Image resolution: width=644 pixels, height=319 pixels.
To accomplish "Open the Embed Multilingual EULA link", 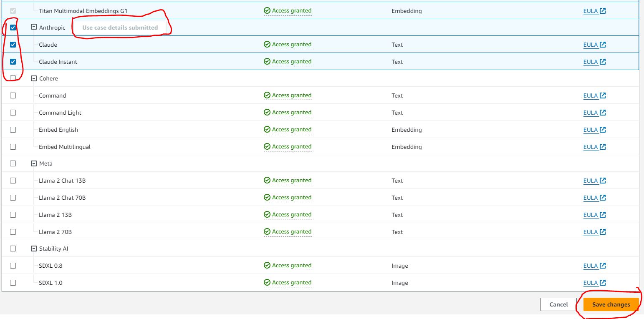I will [x=594, y=147].
